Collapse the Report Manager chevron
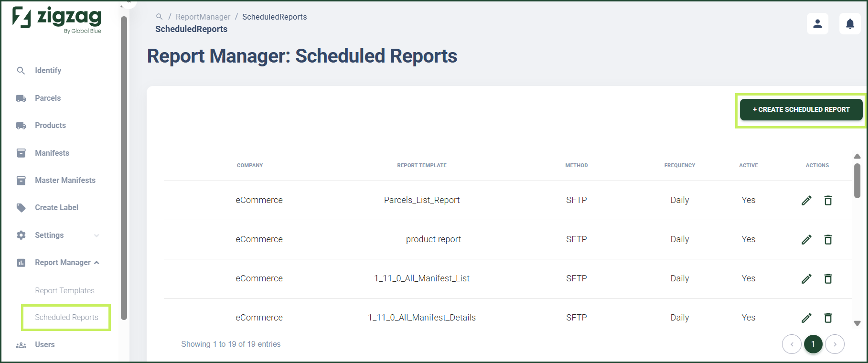Viewport: 868px width, 363px height. point(96,263)
